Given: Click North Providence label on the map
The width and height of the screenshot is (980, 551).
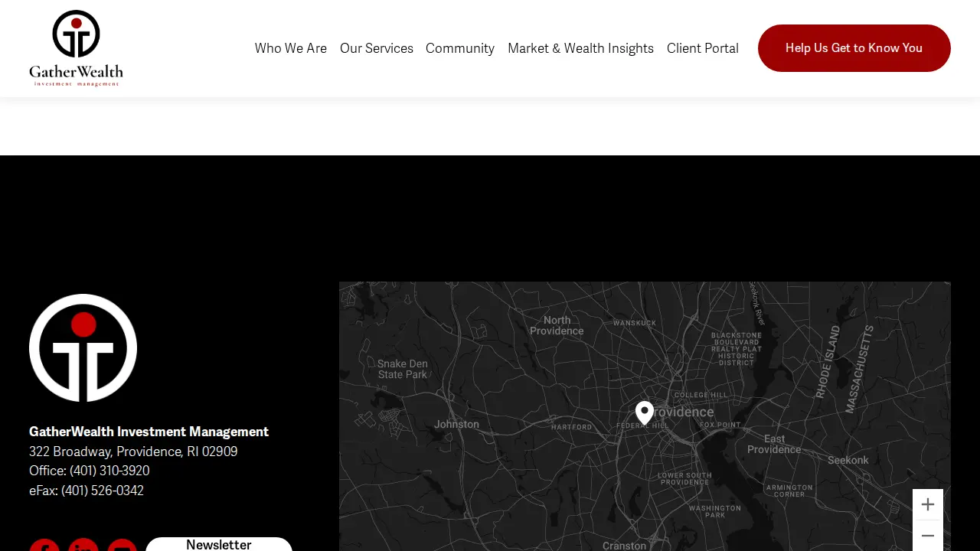Looking at the screenshot, I should [557, 325].
